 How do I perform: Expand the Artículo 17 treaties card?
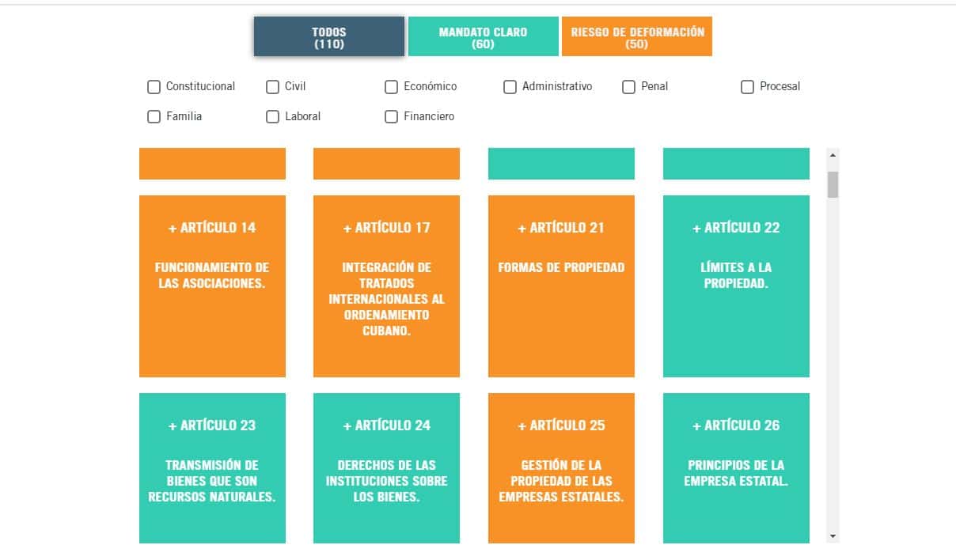tap(386, 286)
